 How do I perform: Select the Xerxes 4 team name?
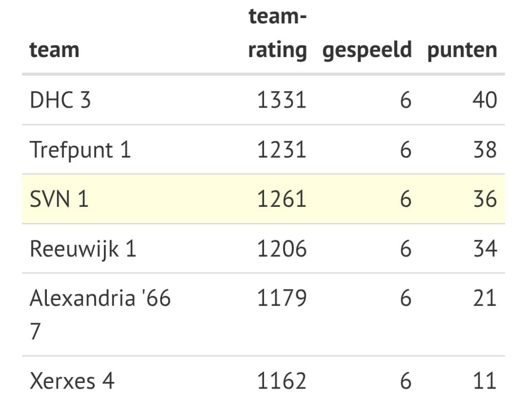pyautogui.click(x=72, y=381)
